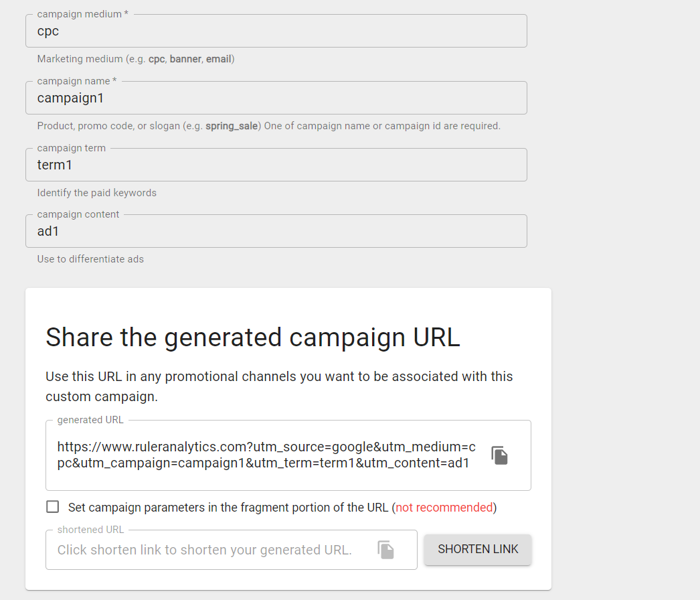Enable fragment portion campaign parameters checkbox
The height and width of the screenshot is (600, 700).
click(52, 507)
